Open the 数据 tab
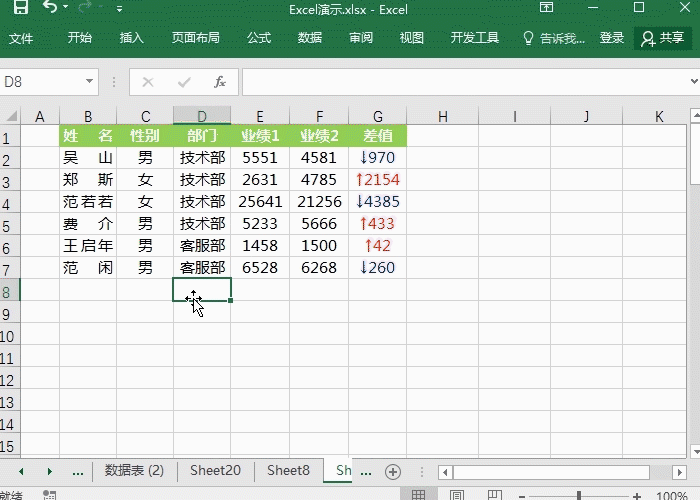Viewport: 700px width, 500px height. tap(310, 38)
